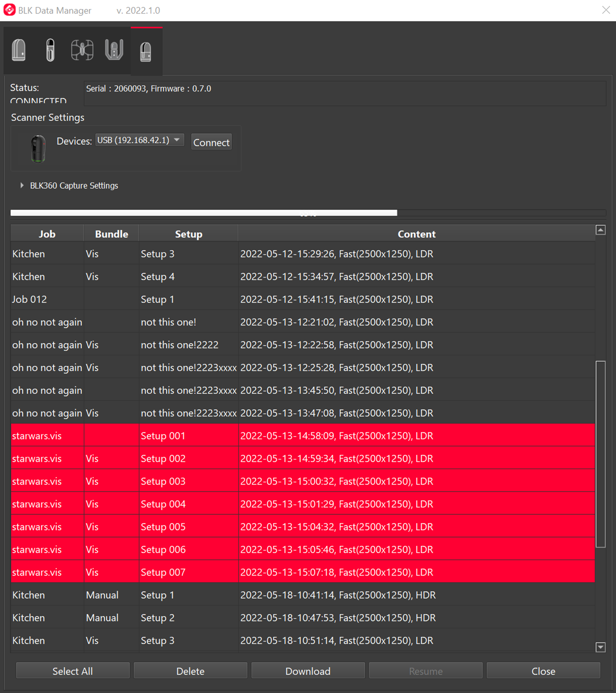Open the Devices USB dropdown

tap(139, 140)
